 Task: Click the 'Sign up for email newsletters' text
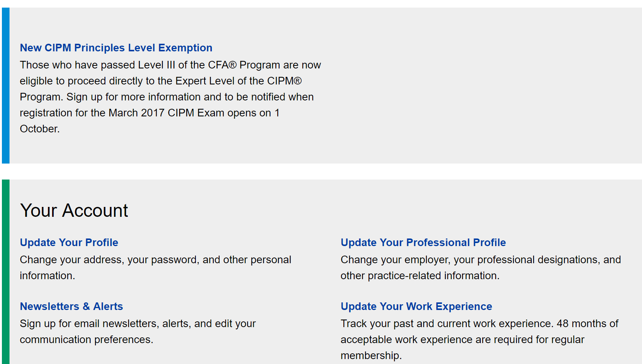(138, 324)
